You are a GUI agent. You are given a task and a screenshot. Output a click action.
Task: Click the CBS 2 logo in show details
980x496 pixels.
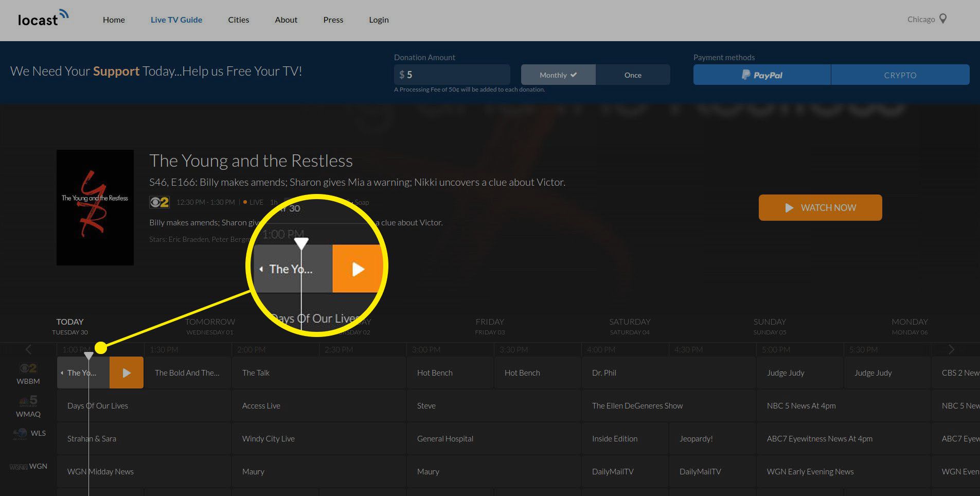point(159,202)
